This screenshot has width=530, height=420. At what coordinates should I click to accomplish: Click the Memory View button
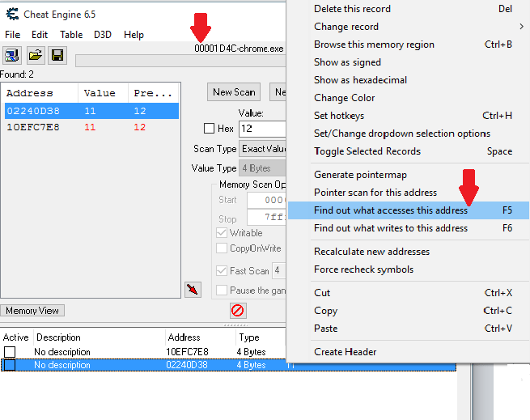coord(32,311)
